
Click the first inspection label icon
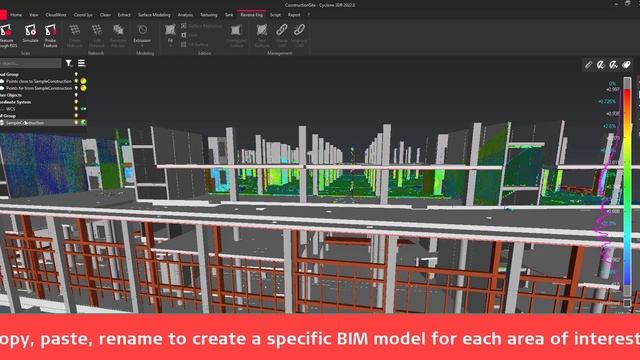point(601,64)
